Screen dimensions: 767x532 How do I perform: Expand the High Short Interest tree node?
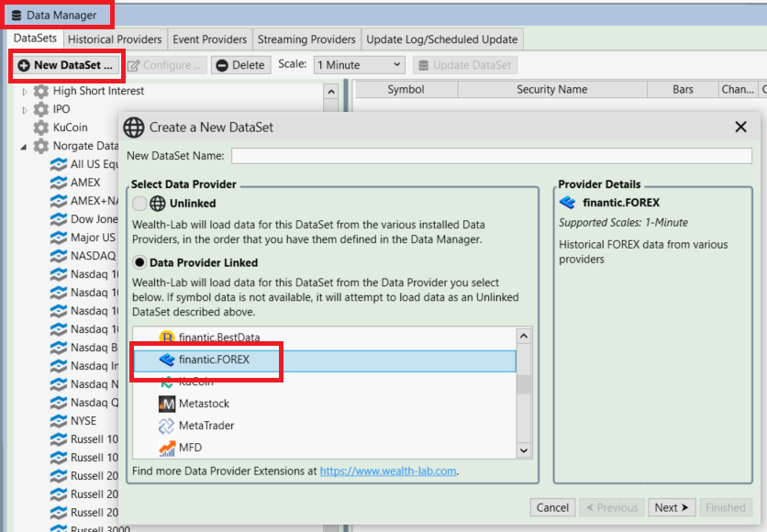[25, 92]
